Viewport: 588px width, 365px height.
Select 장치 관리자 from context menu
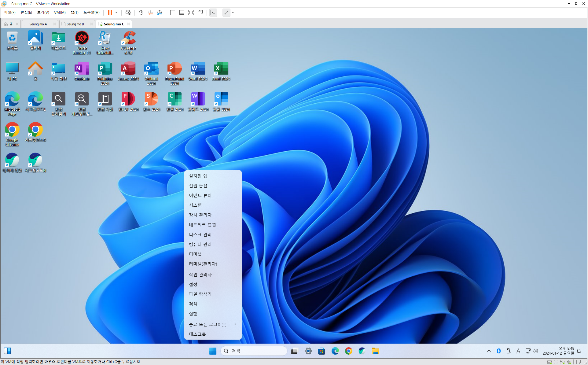200,215
